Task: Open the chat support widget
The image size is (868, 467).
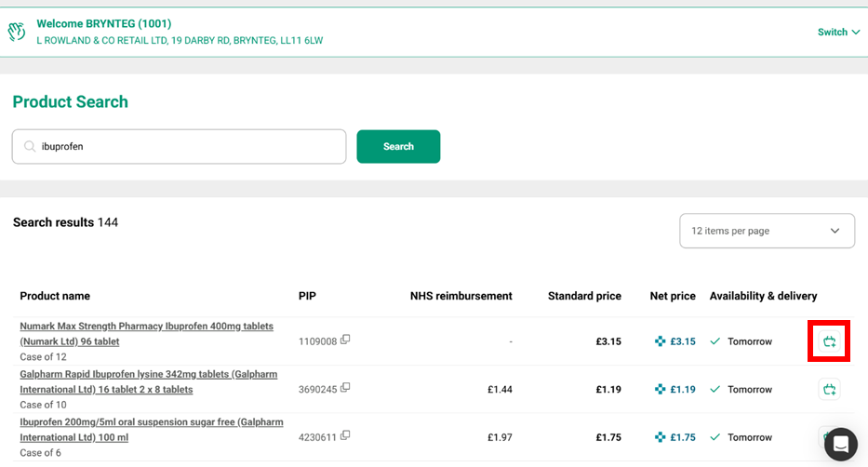Action: point(841,445)
